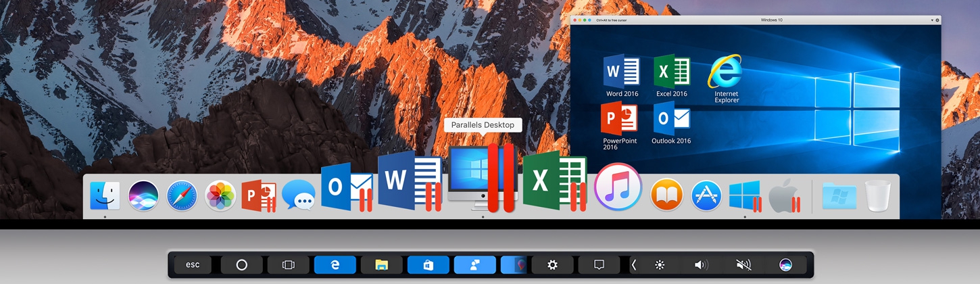Open Internet Explorer on Windows desktop
This screenshot has width=980, height=284.
[726, 78]
